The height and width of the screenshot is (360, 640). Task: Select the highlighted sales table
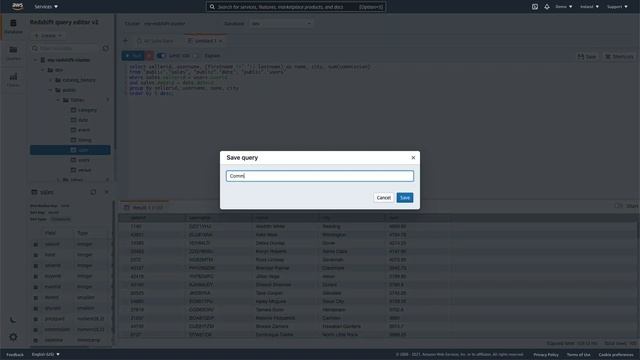pos(70,150)
